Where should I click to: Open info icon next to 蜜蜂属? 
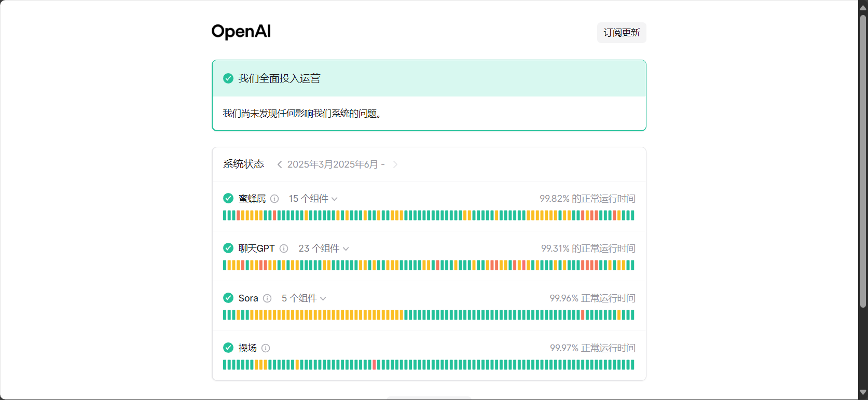click(275, 199)
